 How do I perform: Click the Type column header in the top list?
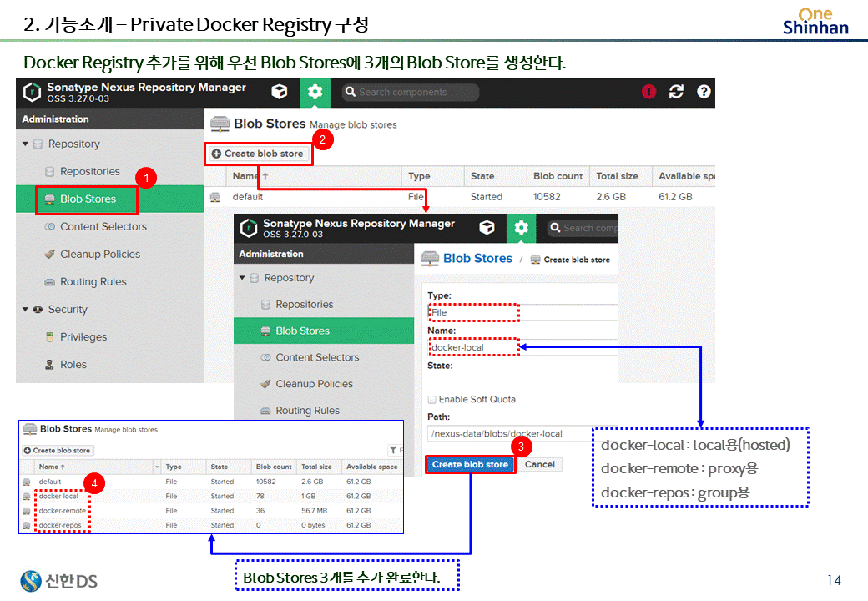[x=432, y=176]
